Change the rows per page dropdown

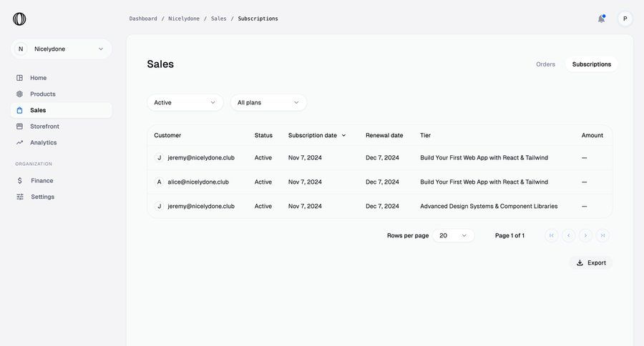pos(453,236)
